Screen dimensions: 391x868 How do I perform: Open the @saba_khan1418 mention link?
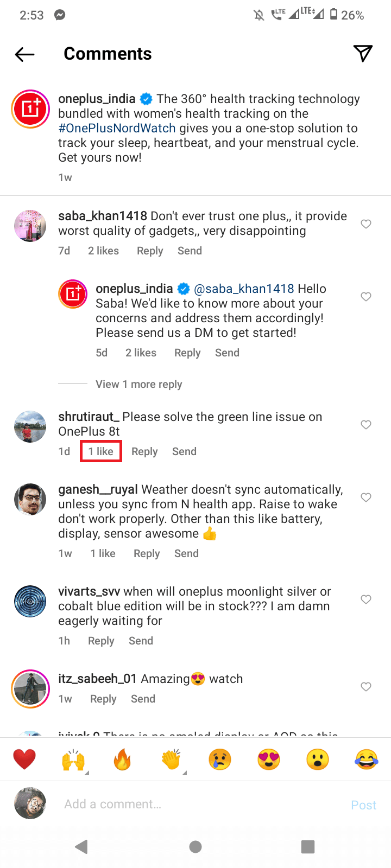click(244, 289)
